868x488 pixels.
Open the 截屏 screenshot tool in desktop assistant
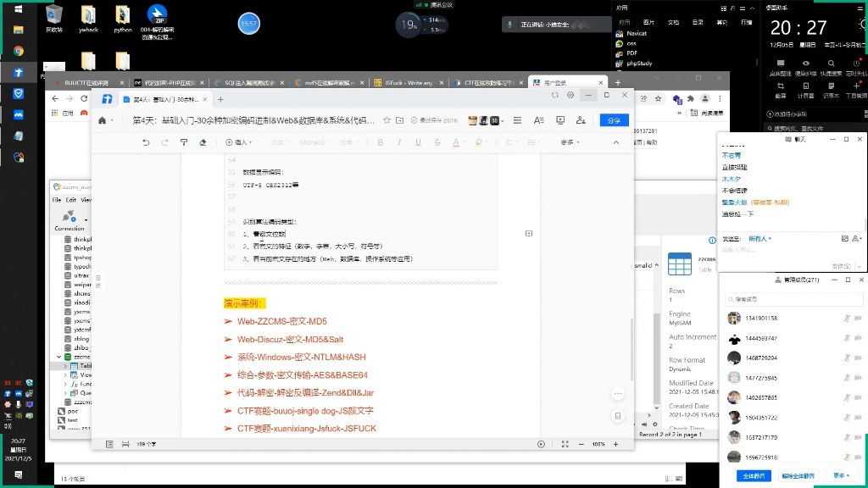point(781,89)
